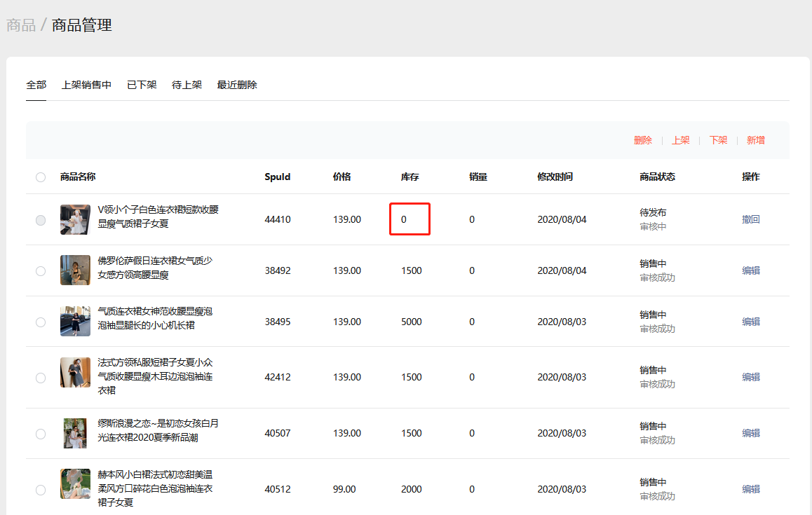Click the 价格 column header
Viewport: 812px width, 515px height.
[341, 177]
